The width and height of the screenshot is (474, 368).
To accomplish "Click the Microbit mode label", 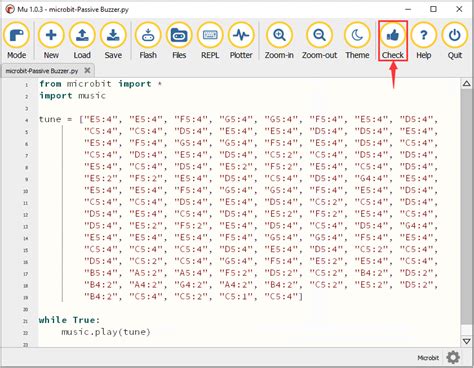I will pos(428,358).
